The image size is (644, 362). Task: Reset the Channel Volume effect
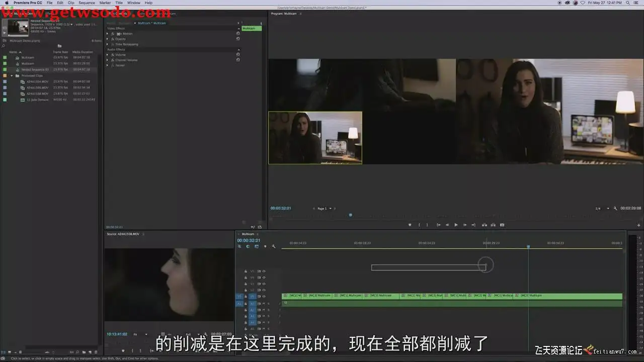pyautogui.click(x=238, y=60)
